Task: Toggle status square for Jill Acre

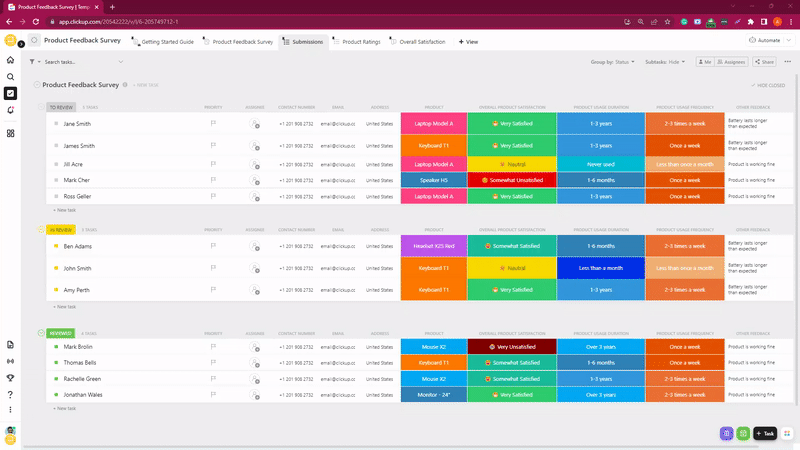Action: click(x=56, y=164)
